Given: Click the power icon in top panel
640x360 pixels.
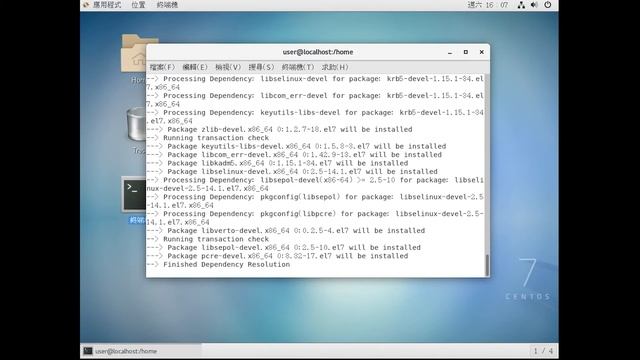Looking at the screenshot, I should [548, 5].
